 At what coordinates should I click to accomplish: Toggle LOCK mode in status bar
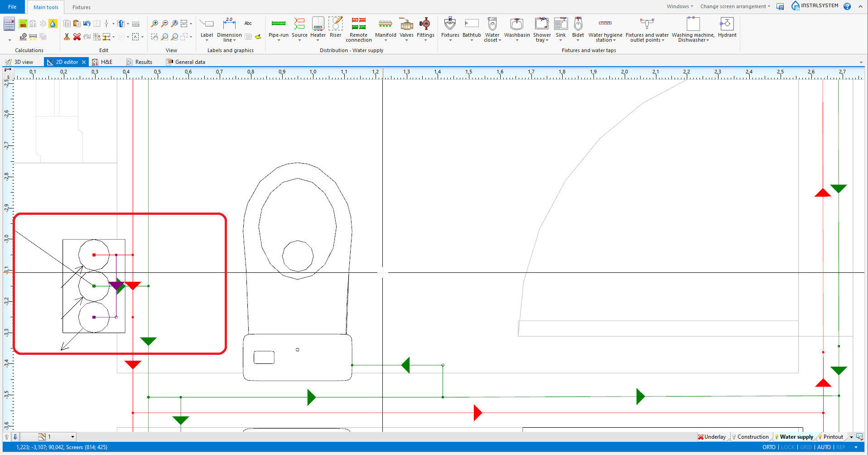pos(788,447)
